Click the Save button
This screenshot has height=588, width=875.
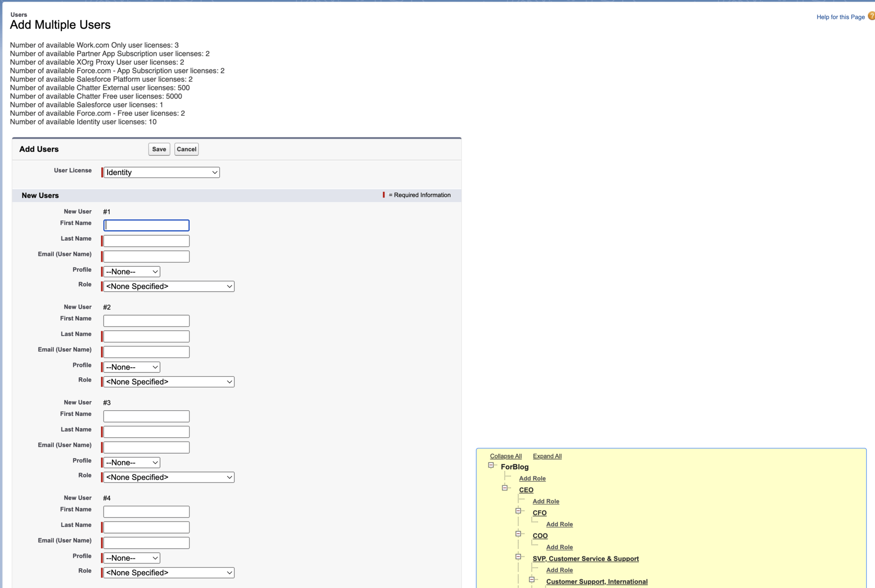[159, 149]
